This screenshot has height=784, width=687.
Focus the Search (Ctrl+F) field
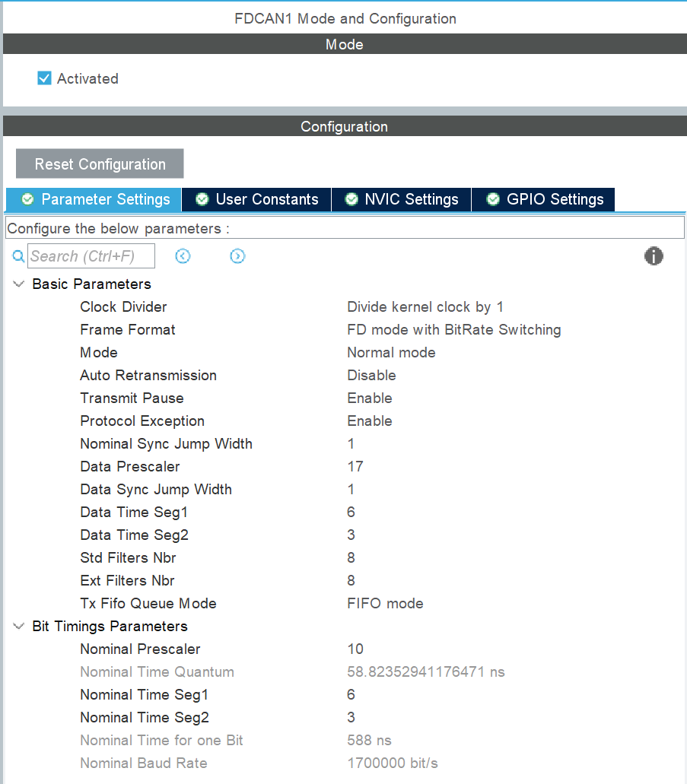click(x=91, y=256)
